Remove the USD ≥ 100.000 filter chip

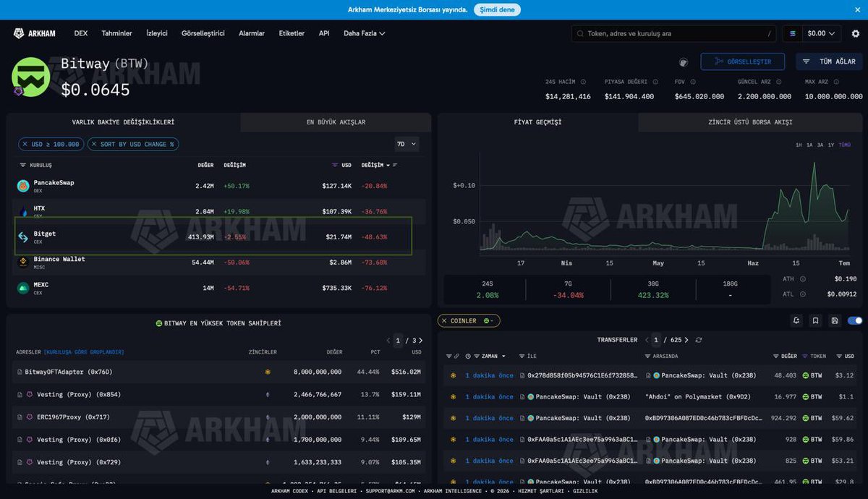(25, 144)
